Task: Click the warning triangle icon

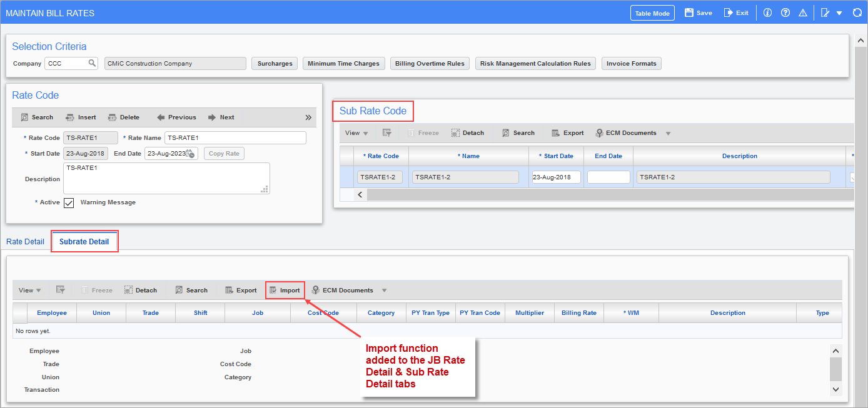Action: 803,13
